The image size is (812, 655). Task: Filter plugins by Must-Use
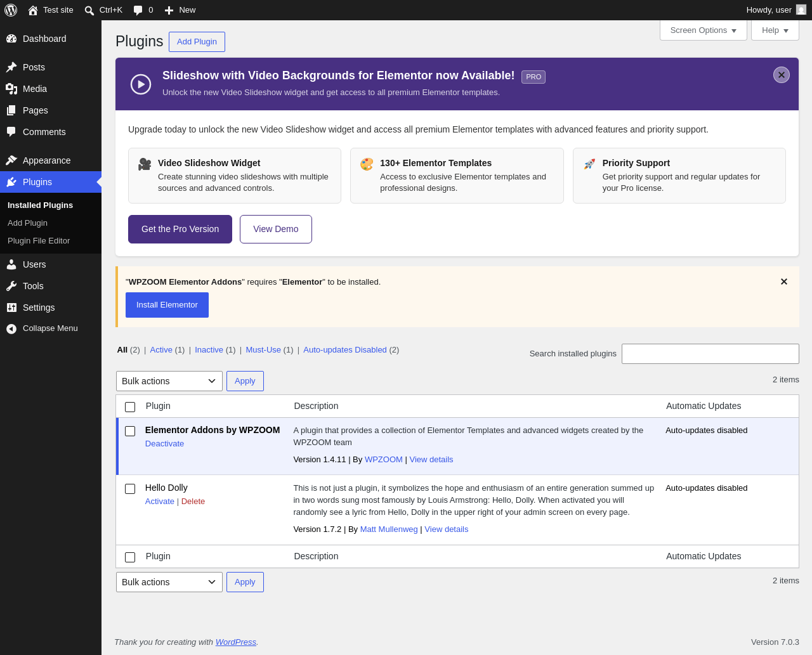[263, 350]
